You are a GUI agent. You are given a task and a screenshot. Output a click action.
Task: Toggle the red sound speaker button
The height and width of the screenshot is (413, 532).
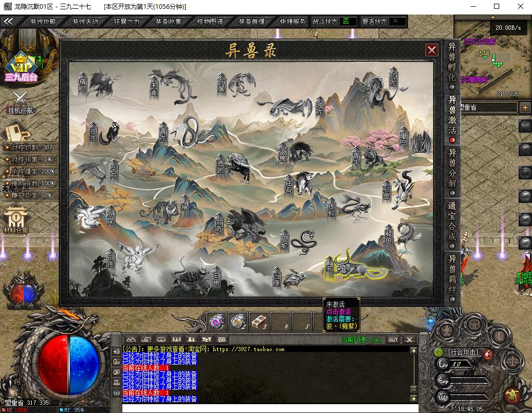click(488, 355)
